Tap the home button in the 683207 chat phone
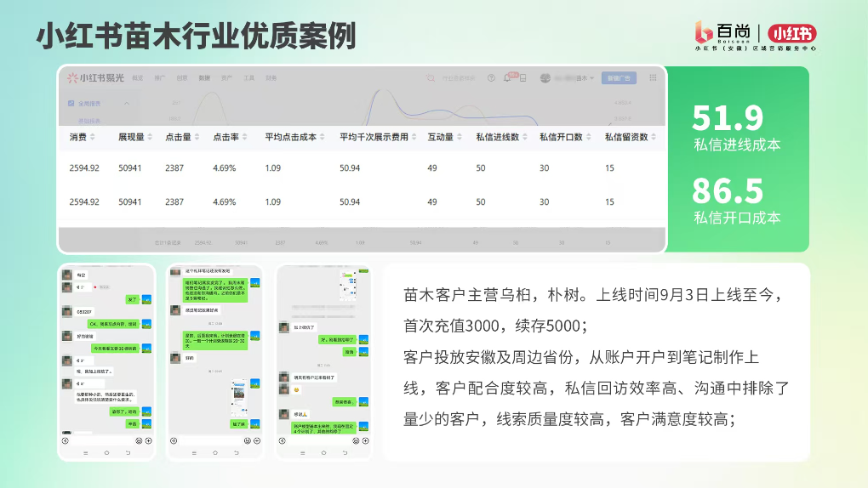 [106, 452]
